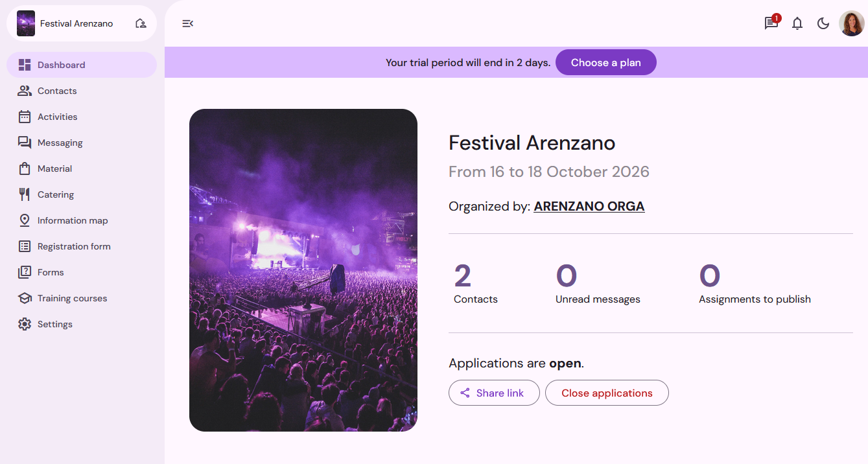Click the Contacts people icon in sidebar
The width and height of the screenshot is (868, 464).
point(25,91)
